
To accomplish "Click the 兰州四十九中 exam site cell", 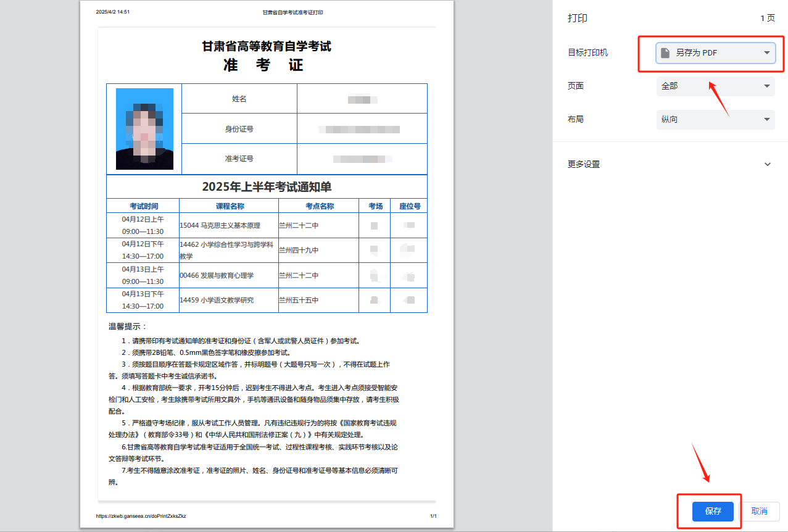I will (x=299, y=251).
